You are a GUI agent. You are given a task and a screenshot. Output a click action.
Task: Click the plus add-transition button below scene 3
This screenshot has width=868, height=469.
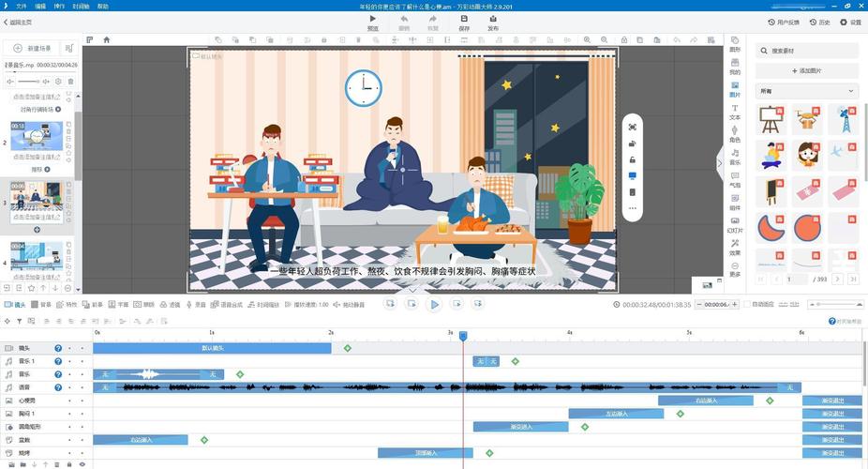click(x=37, y=230)
